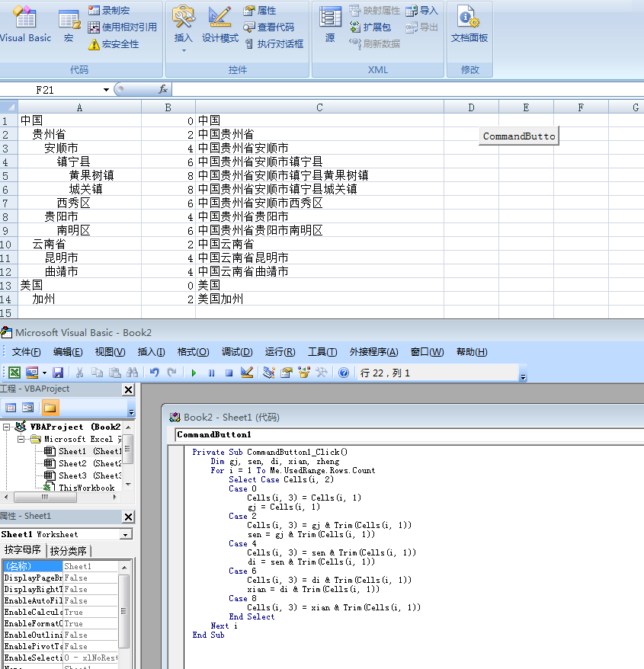The width and height of the screenshot is (644, 669).
Task: Open the Visual Basic editor from ribbon
Action: click(x=26, y=24)
